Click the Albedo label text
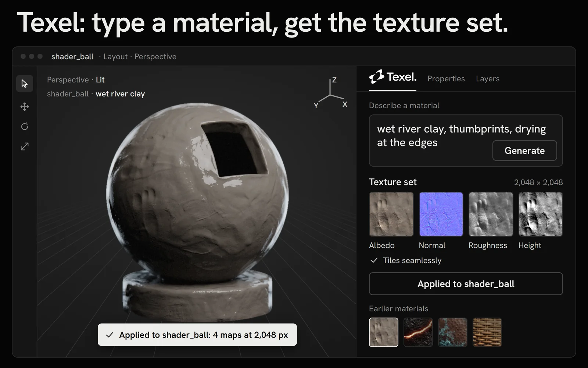Screen dimensions: 588x368 382,245
